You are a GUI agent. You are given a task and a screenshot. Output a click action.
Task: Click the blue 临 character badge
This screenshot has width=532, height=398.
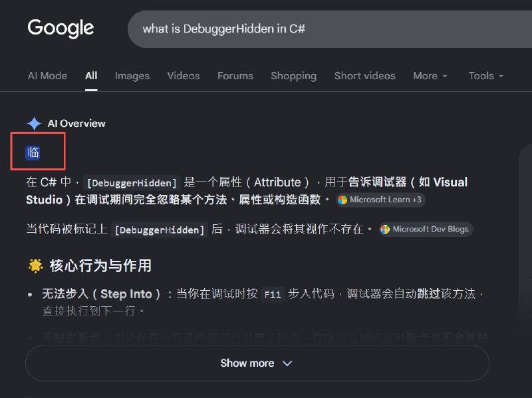click(x=33, y=152)
